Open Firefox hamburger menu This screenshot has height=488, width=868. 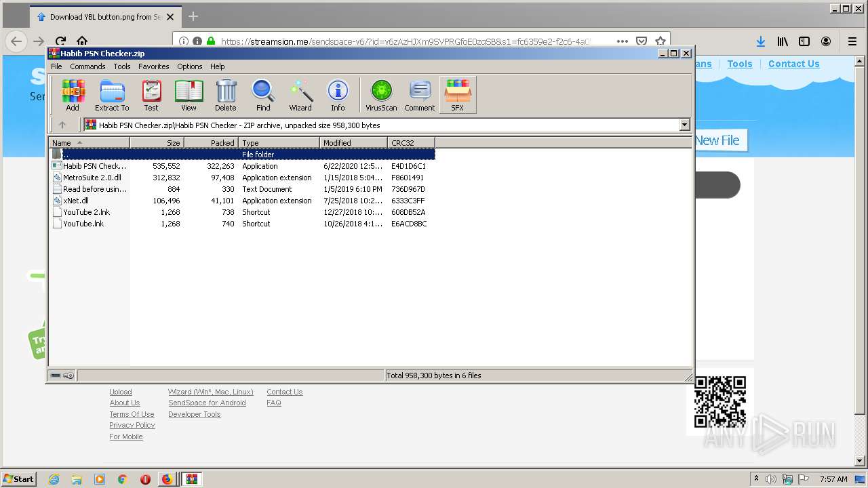click(852, 41)
